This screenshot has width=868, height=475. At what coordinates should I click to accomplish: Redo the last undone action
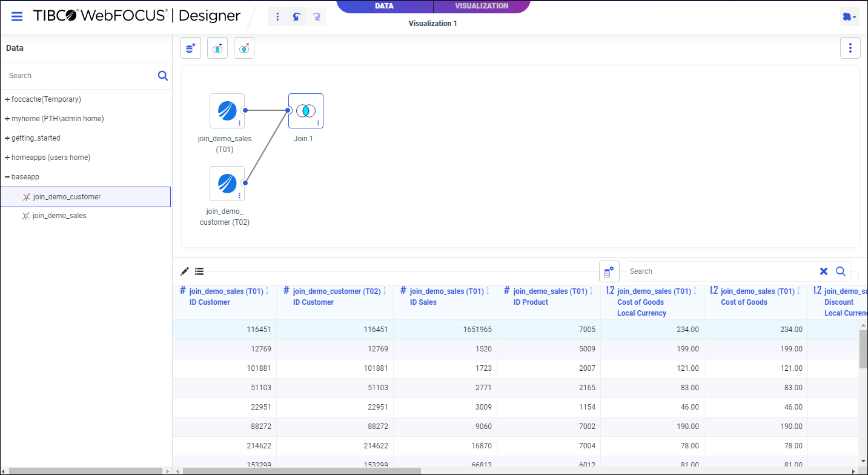click(316, 17)
